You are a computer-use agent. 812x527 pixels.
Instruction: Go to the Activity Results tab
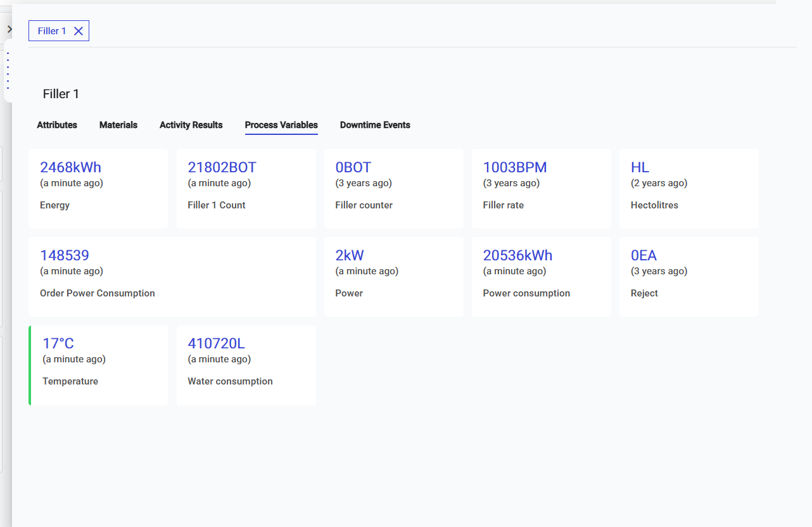(191, 125)
